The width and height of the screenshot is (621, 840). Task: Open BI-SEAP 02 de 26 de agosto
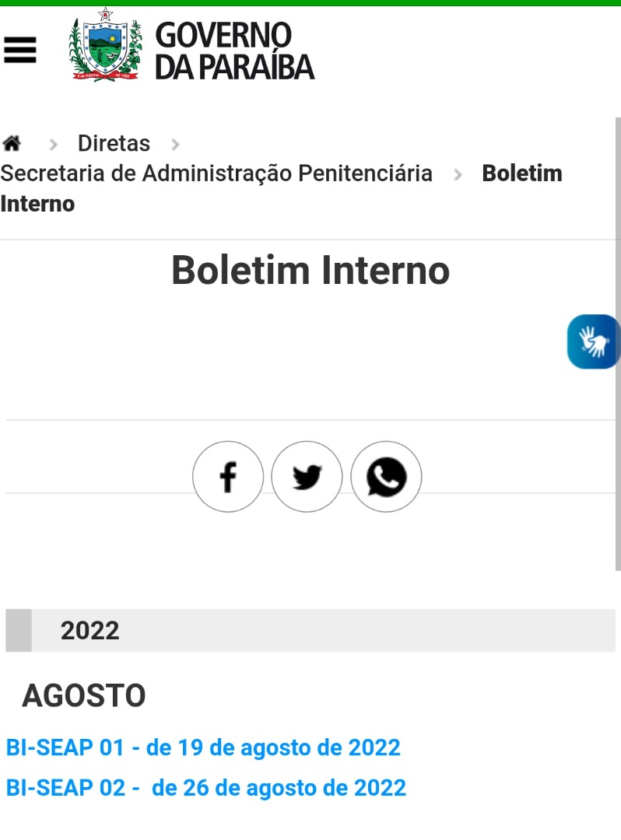tap(206, 788)
